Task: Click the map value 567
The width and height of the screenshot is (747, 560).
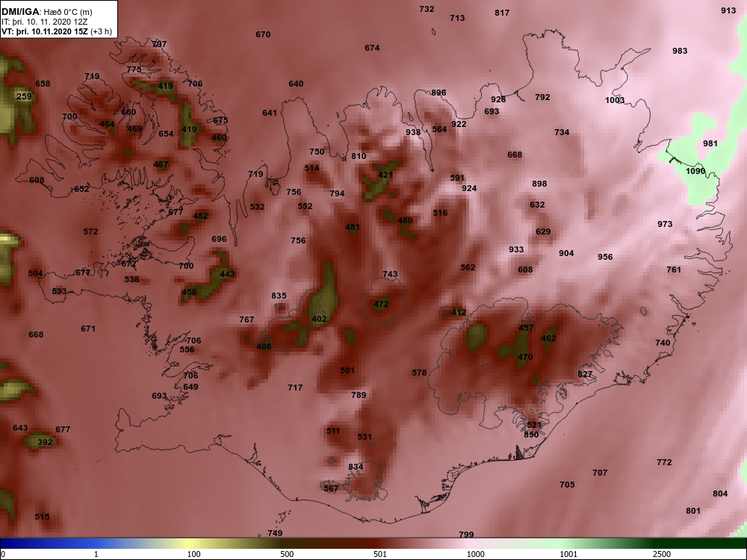Action: pos(331,488)
